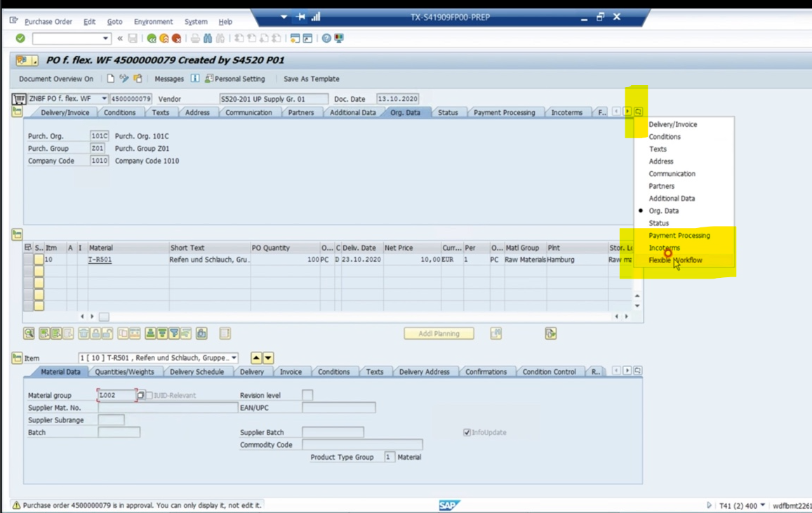Click the Other Purchase Order icon
812x513 pixels.
click(x=138, y=79)
